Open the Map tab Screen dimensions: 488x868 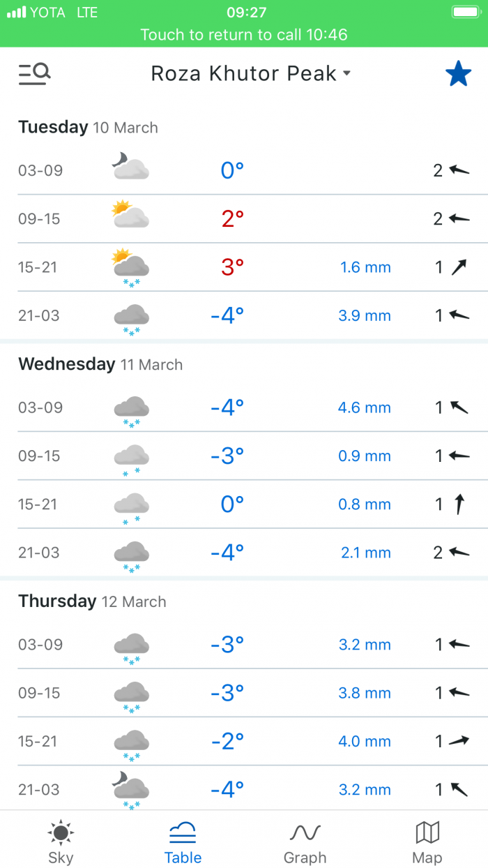coord(427,841)
